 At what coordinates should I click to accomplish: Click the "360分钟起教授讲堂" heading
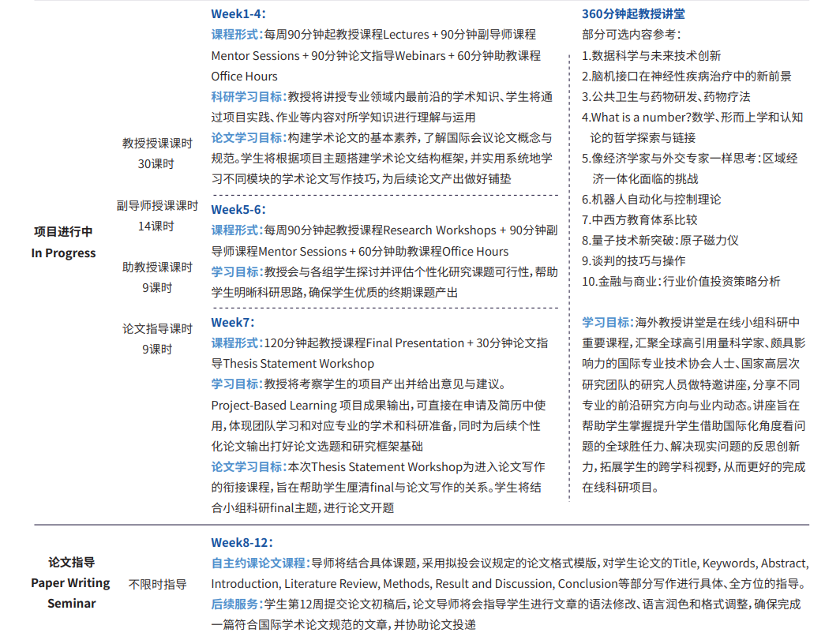click(x=633, y=14)
